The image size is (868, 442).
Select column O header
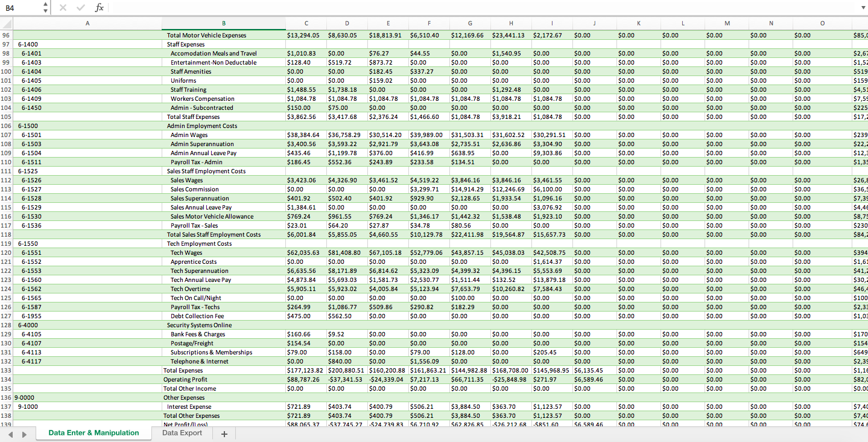[822, 24]
